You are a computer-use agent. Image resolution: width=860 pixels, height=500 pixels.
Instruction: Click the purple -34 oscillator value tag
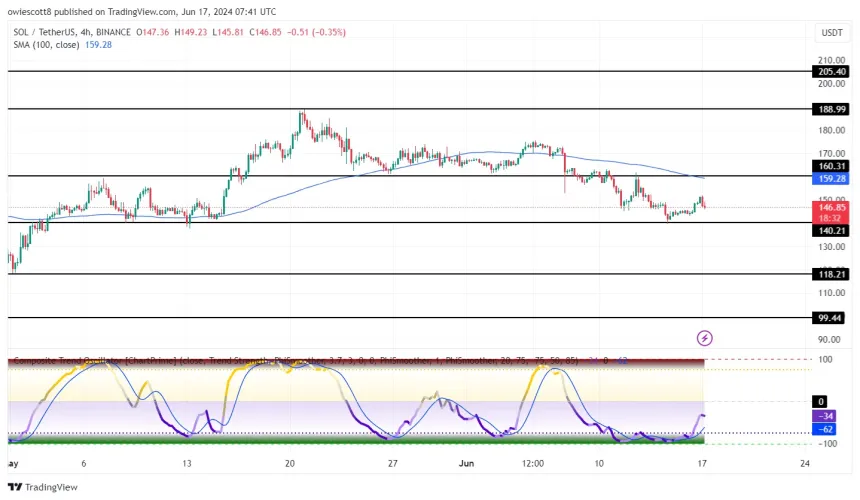pos(826,416)
